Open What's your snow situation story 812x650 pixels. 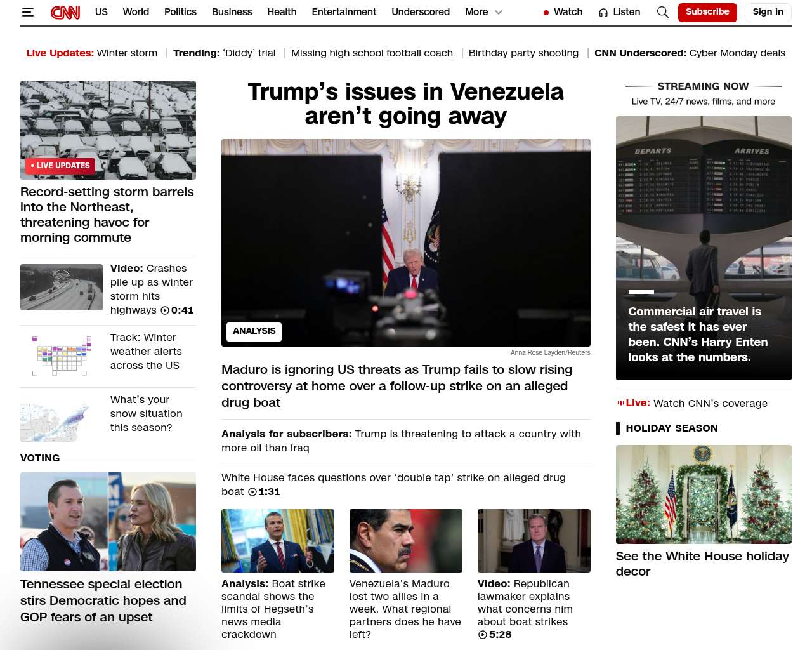[x=147, y=414]
